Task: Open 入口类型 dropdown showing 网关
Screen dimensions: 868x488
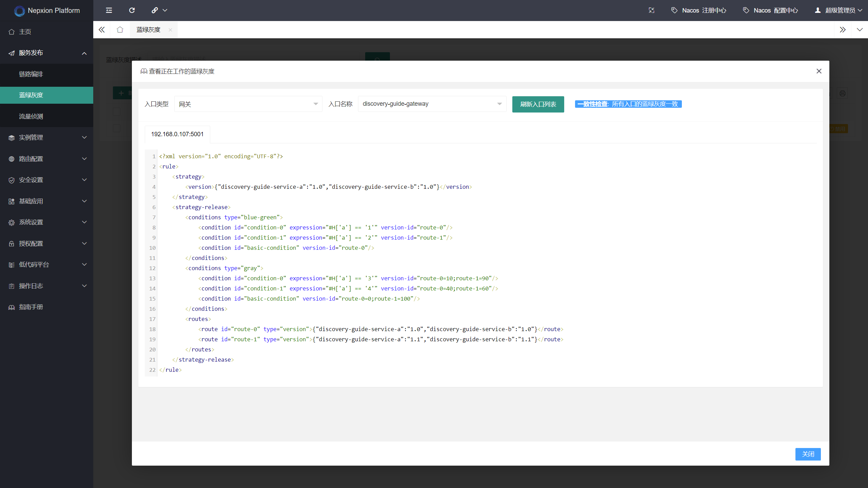Action: 248,104
